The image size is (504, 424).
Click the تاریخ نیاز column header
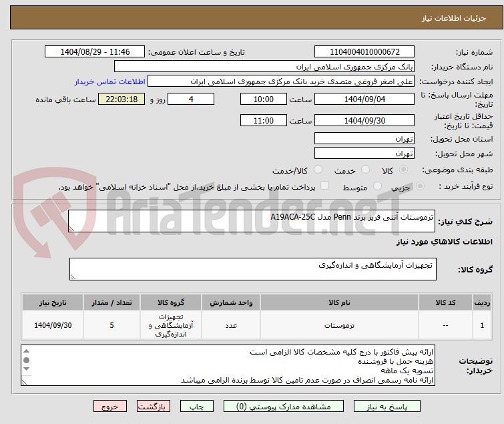tap(53, 302)
